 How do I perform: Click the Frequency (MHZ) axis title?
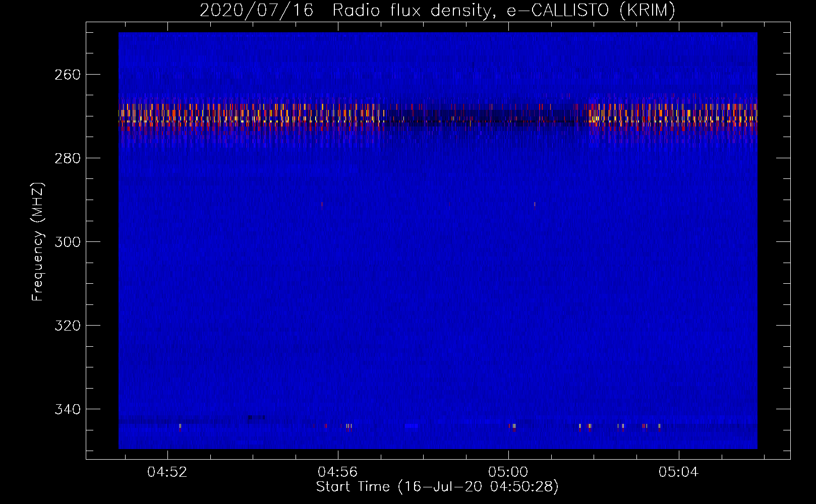pyautogui.click(x=38, y=241)
